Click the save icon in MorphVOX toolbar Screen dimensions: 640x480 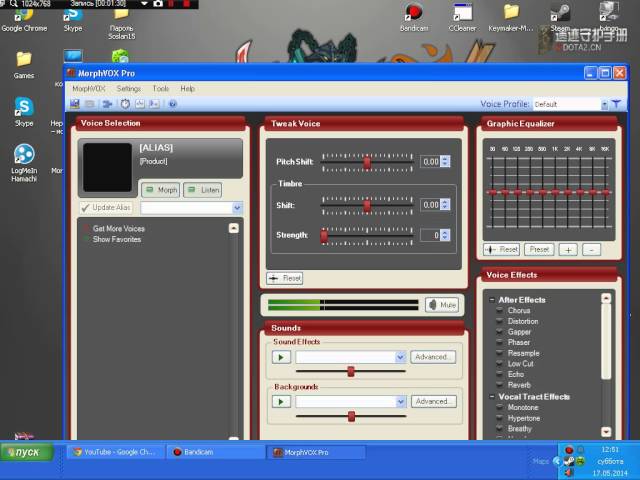[x=75, y=104]
